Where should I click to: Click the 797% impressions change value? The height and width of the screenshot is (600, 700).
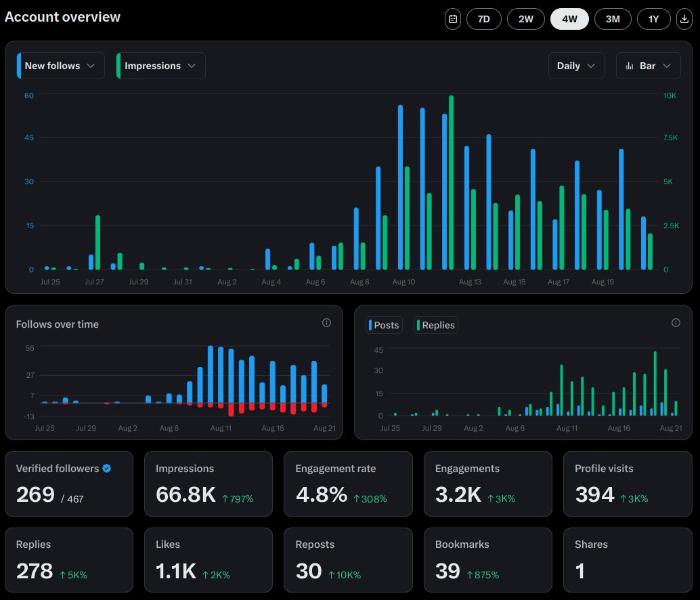tap(238, 498)
